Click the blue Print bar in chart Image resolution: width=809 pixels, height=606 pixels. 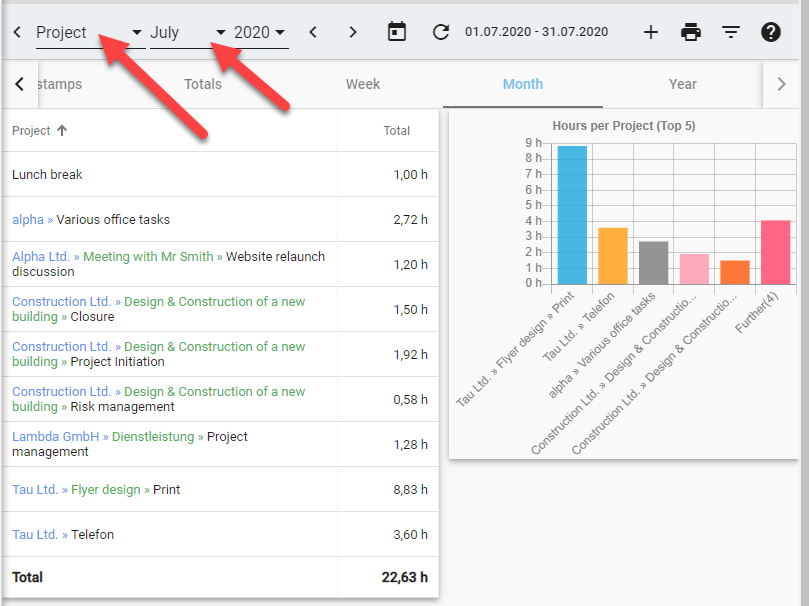(x=572, y=215)
